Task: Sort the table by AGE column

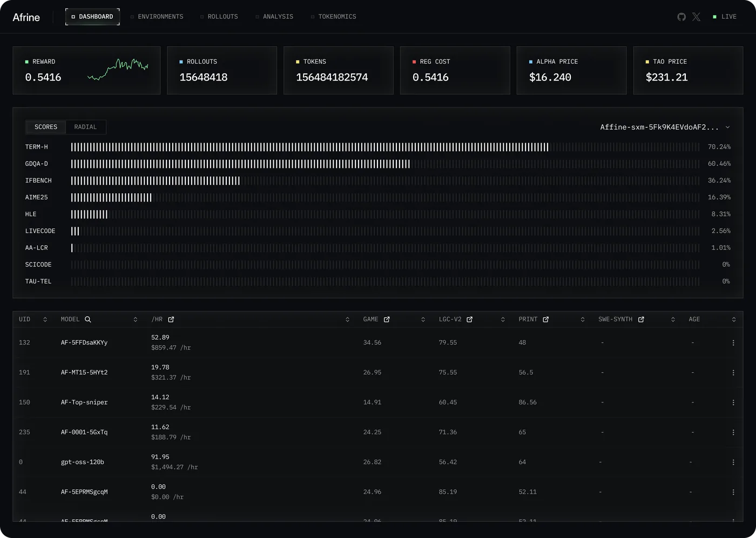Action: 734,320
